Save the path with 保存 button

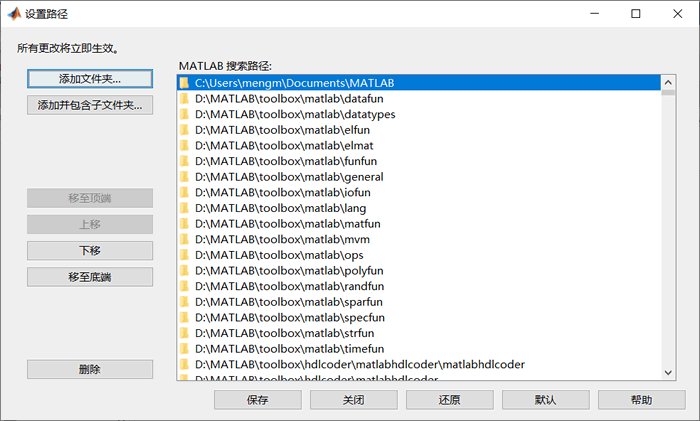(x=258, y=400)
